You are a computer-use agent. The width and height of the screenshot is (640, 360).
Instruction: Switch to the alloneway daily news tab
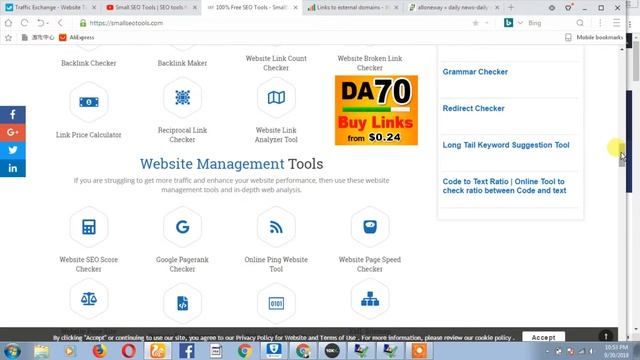pos(453,7)
